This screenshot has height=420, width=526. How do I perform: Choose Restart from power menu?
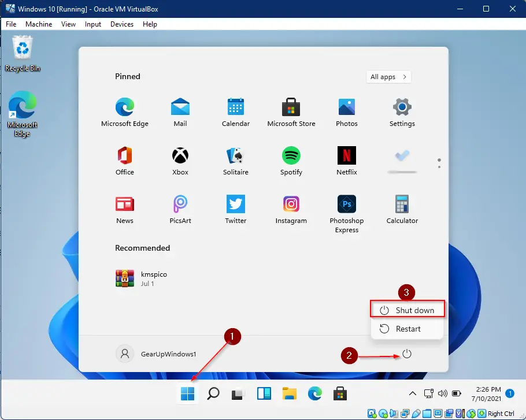408,329
